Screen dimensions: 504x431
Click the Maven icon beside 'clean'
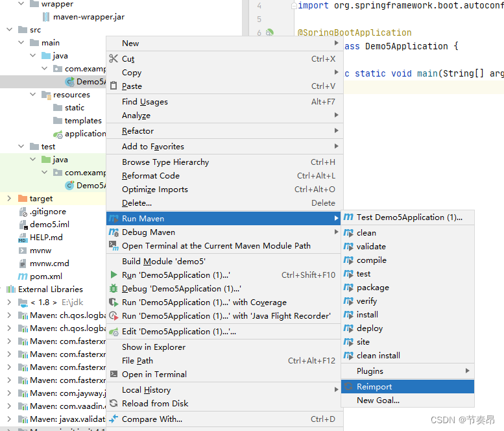pos(348,232)
